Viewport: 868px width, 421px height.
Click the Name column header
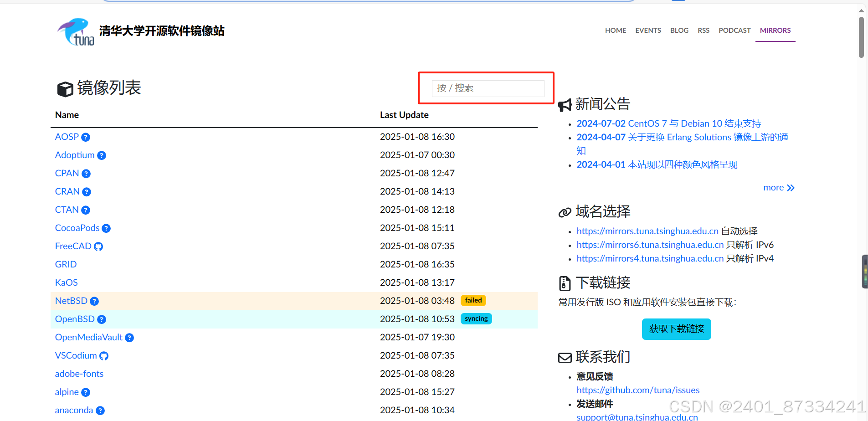tap(67, 115)
